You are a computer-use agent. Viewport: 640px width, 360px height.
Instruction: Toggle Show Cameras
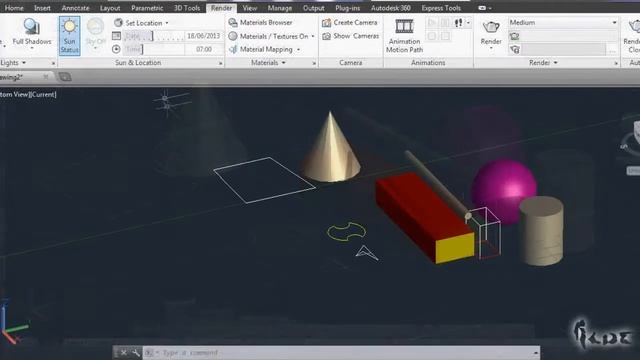point(351,36)
